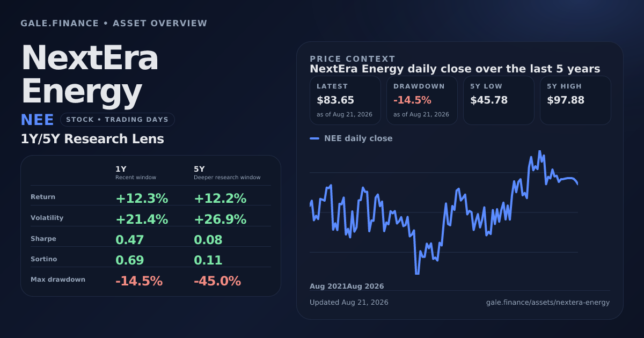The height and width of the screenshot is (338, 644).
Task: Click the STOCK • TRADING DAYS badge
Action: click(118, 120)
